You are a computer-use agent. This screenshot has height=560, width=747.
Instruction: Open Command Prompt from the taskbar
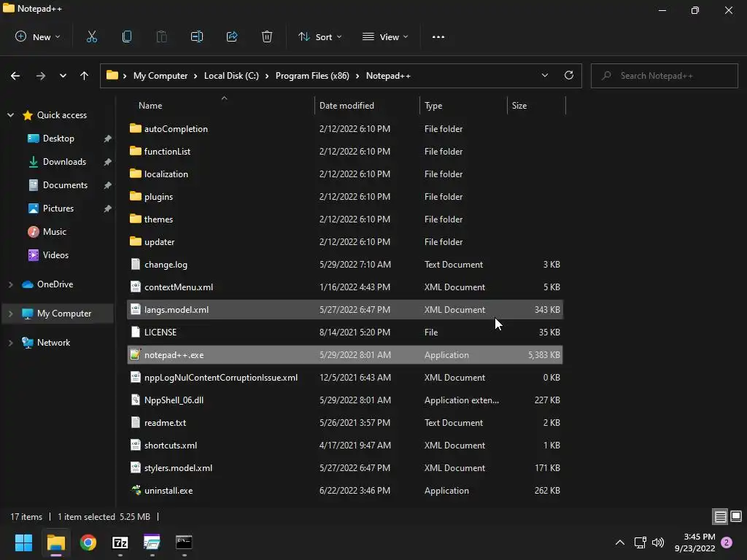[x=184, y=542]
